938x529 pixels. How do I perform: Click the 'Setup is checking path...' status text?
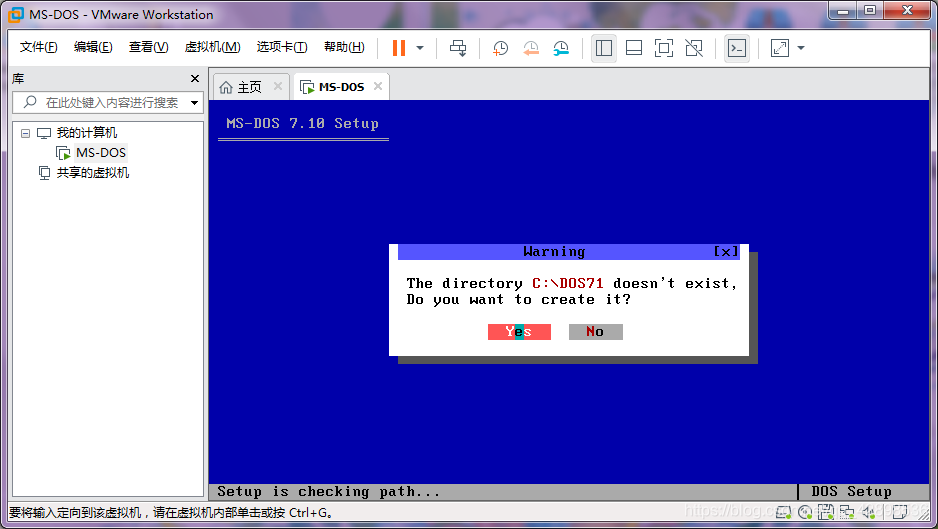point(328,492)
